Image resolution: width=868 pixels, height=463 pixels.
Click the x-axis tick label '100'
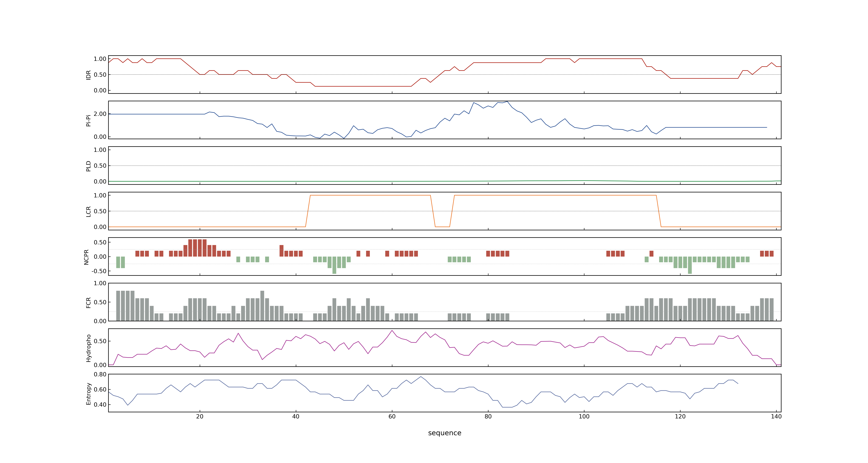click(584, 416)
